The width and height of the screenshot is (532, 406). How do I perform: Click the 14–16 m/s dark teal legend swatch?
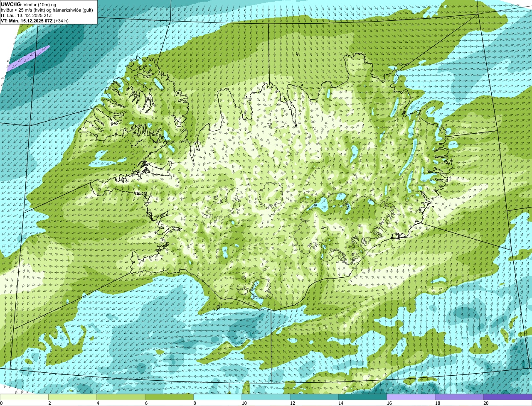point(362,397)
